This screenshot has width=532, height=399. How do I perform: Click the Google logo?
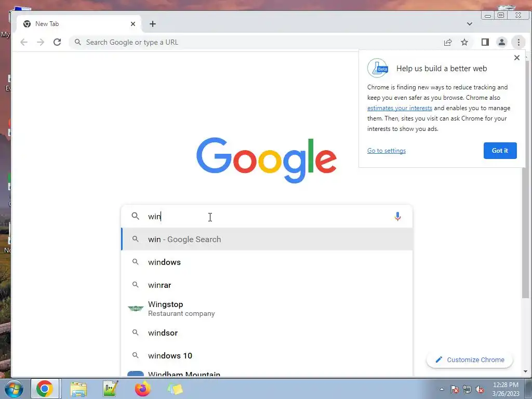[267, 160]
